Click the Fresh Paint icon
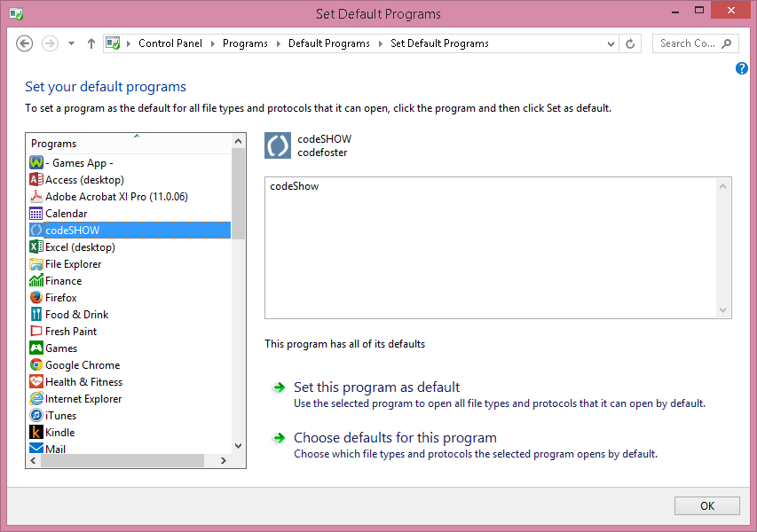 [x=36, y=332]
